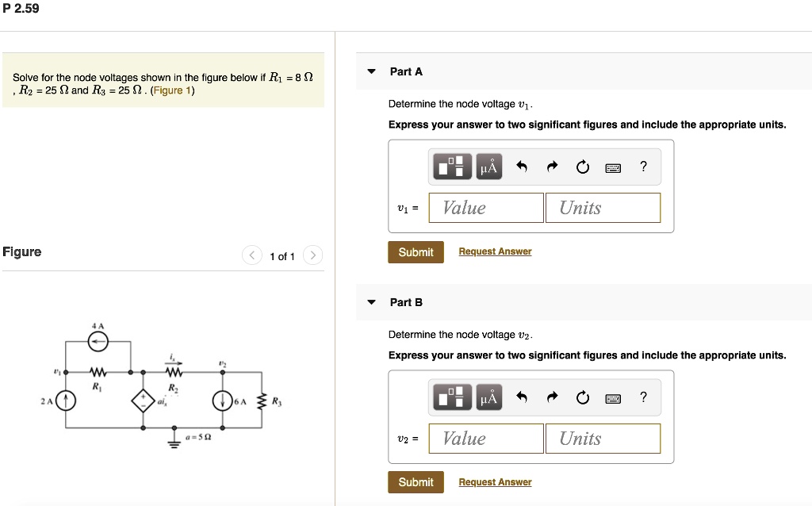Click the exponent formatting icon in Part A
Viewport: 812px width, 506px height.
point(450,167)
